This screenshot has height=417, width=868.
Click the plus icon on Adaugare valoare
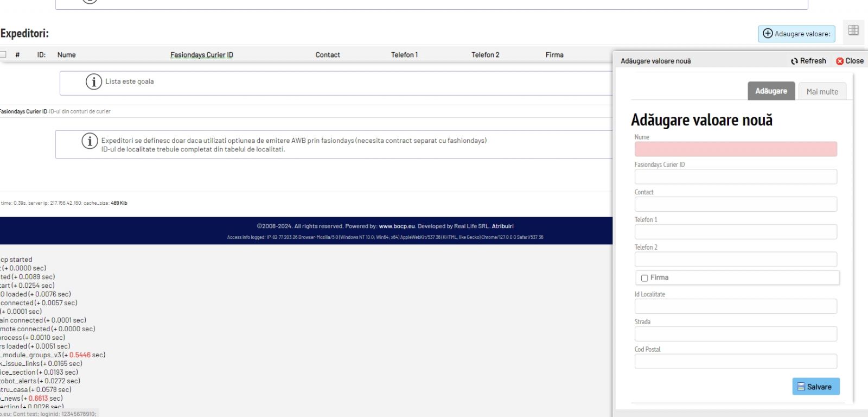pos(768,34)
